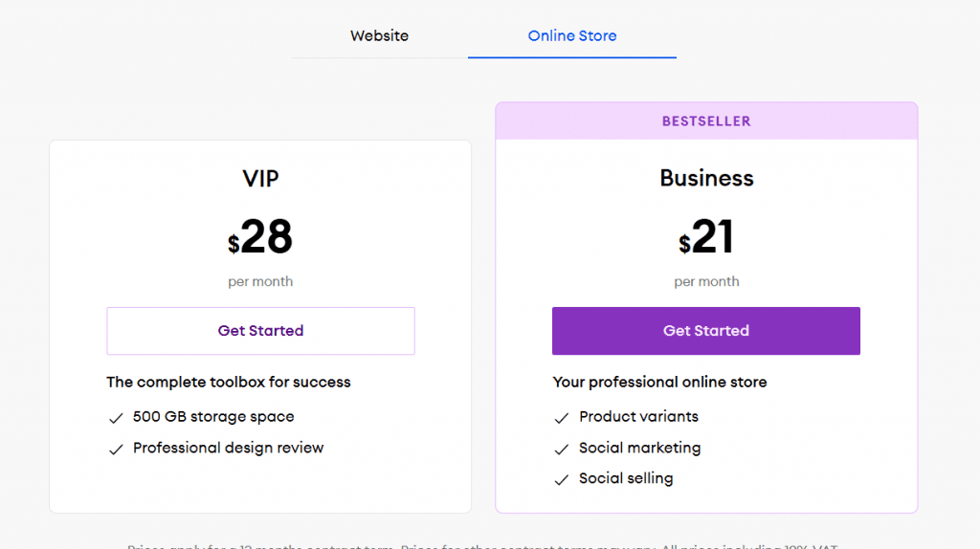Viewport: 980px width, 549px height.
Task: Switch to the Website tab
Action: 379,36
